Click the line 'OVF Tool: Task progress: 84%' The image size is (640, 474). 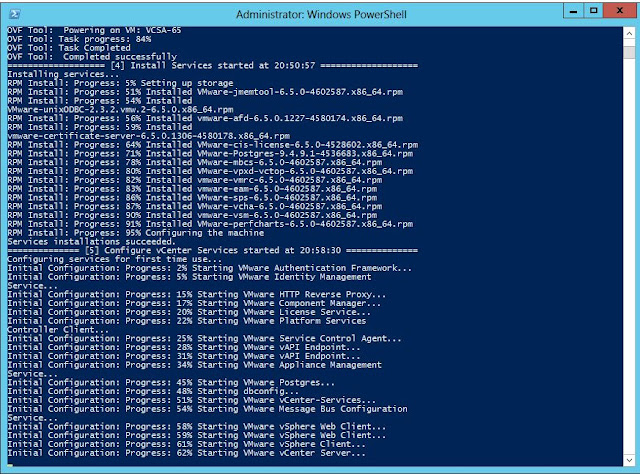tap(79, 39)
